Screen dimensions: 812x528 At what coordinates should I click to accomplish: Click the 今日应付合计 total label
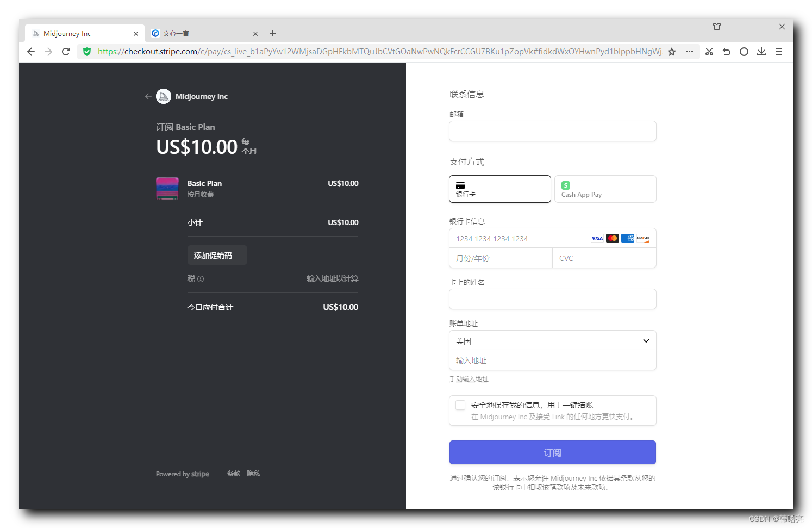[210, 307]
